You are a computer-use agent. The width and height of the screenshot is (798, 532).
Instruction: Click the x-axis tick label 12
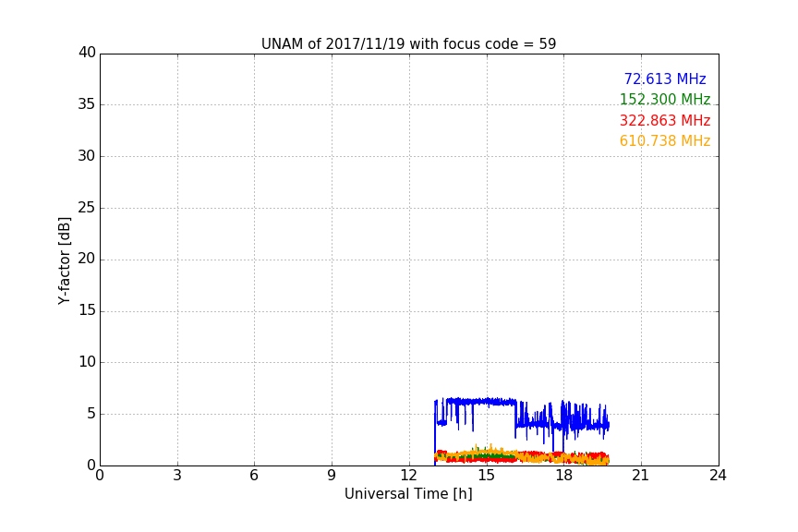tap(408, 476)
